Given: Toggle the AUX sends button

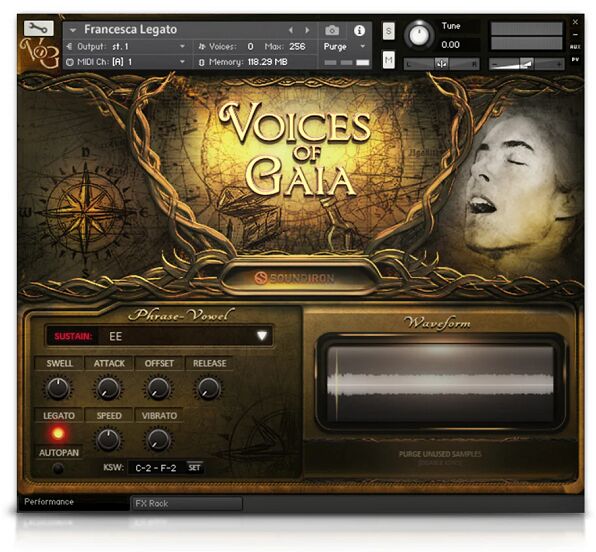Looking at the screenshot, I should [575, 47].
